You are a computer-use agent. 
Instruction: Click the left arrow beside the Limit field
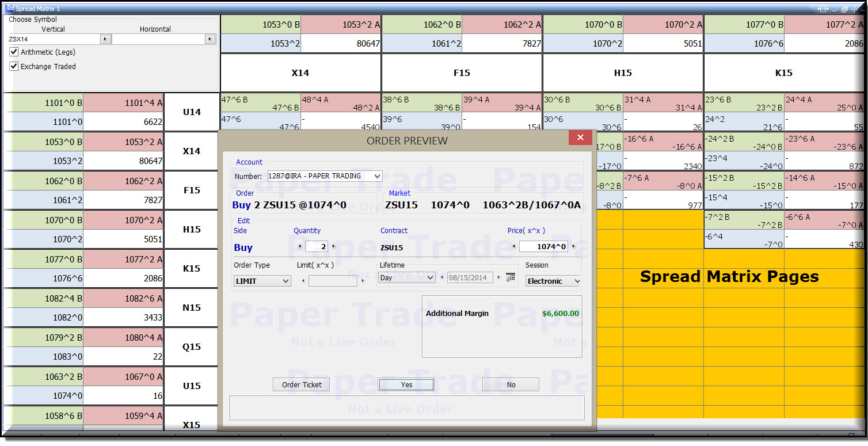click(303, 281)
